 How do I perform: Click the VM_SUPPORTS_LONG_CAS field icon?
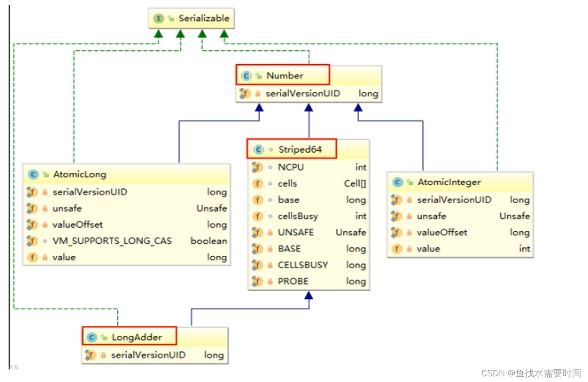(32, 241)
